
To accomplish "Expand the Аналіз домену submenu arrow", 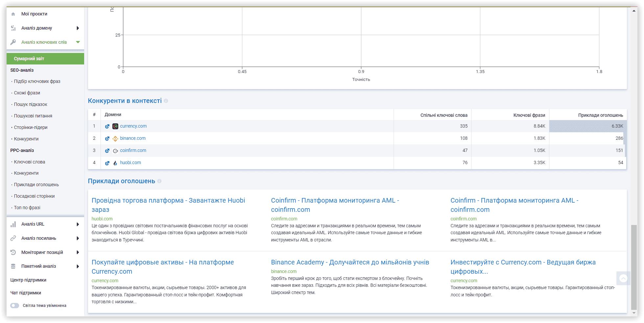I will [x=78, y=28].
